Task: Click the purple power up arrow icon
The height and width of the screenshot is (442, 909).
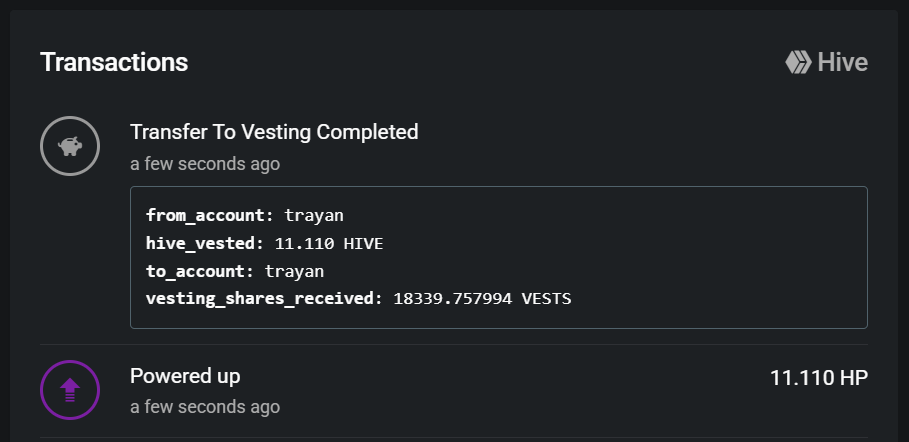Action: [70, 390]
